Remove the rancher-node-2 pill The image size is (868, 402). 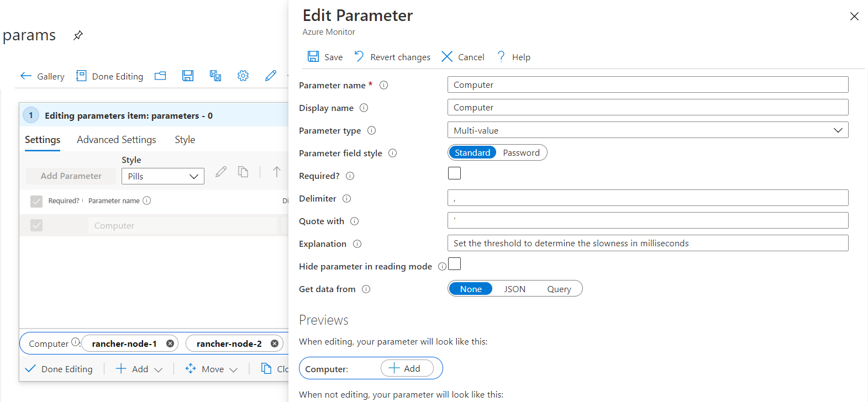click(x=275, y=343)
